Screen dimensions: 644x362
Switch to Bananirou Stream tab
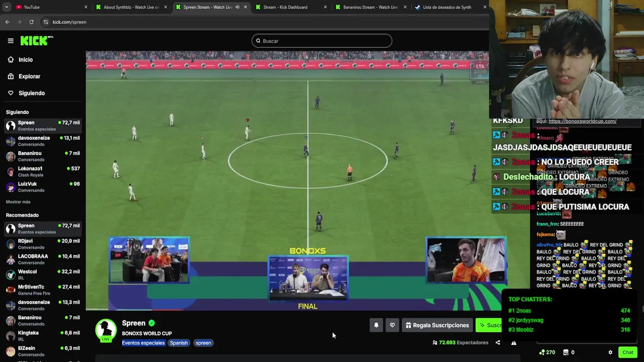pyautogui.click(x=371, y=7)
